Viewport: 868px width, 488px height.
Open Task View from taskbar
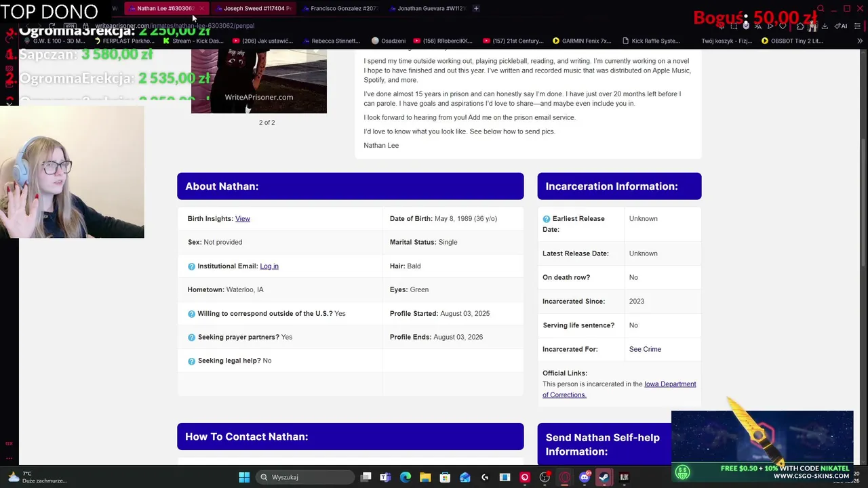[366, 477]
